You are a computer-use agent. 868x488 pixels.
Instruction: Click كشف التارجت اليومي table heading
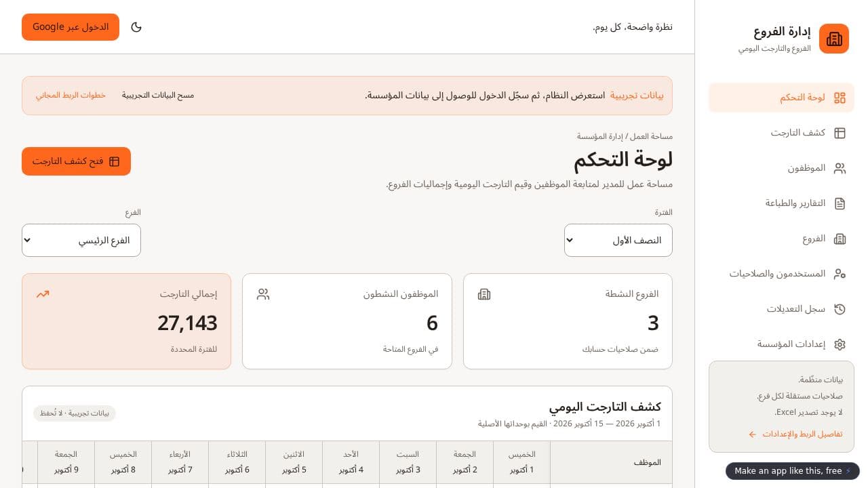coord(605,407)
